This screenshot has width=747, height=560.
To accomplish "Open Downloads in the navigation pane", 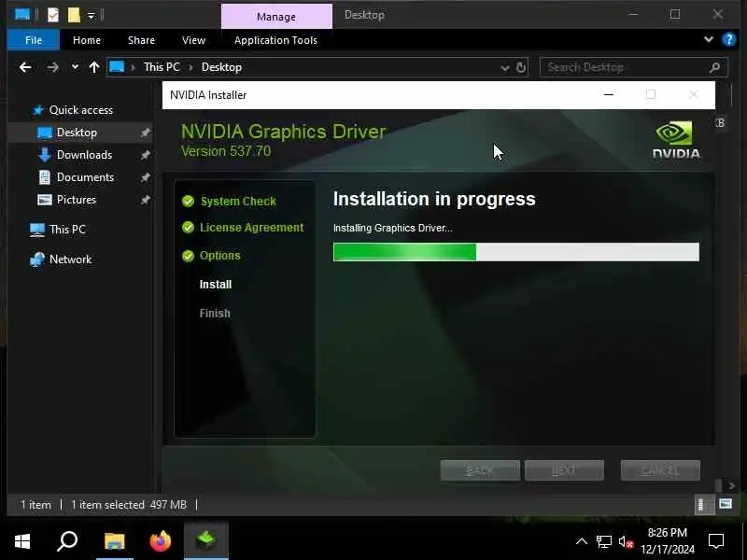I will (x=84, y=155).
